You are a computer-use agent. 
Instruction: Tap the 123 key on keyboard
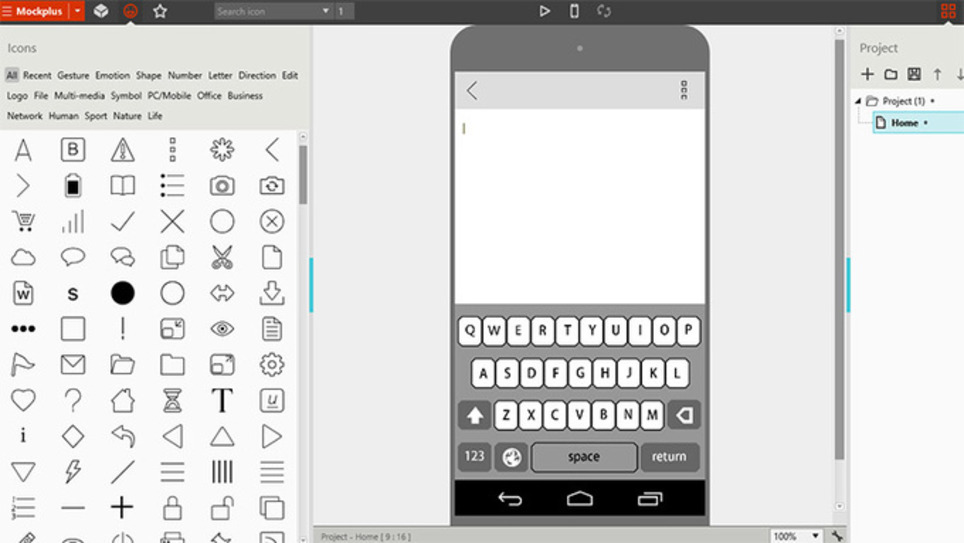474,457
